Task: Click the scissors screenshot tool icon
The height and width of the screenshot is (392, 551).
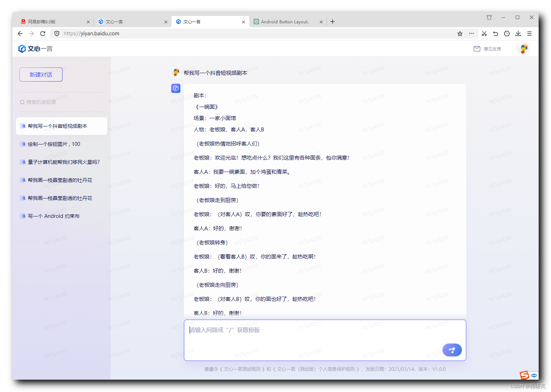Action: point(484,34)
